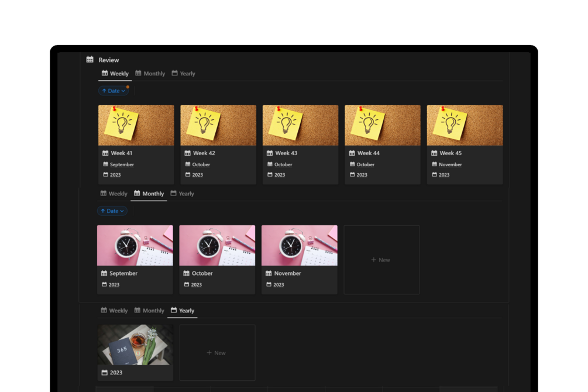The width and height of the screenshot is (588, 392).
Task: Click calendar icon beside September monthly title
Action: (104, 273)
